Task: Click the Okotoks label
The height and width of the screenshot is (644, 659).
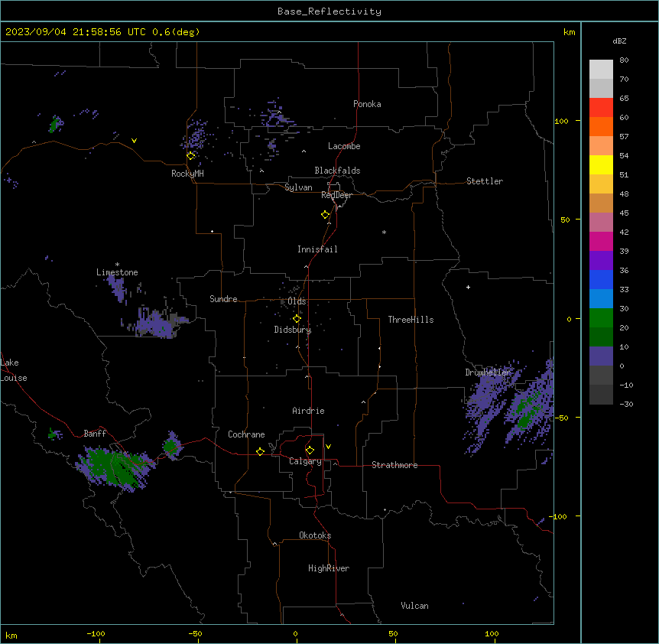Action: (x=315, y=535)
